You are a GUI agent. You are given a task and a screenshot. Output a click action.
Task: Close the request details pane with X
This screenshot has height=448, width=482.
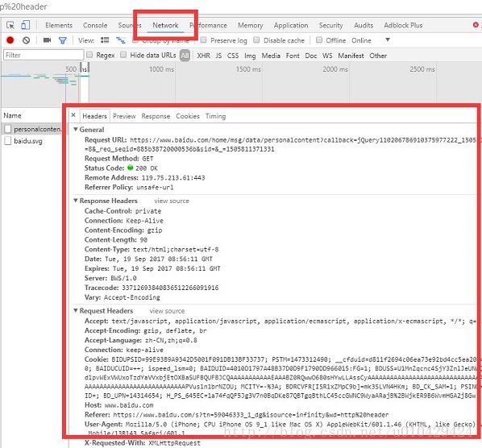point(73,115)
